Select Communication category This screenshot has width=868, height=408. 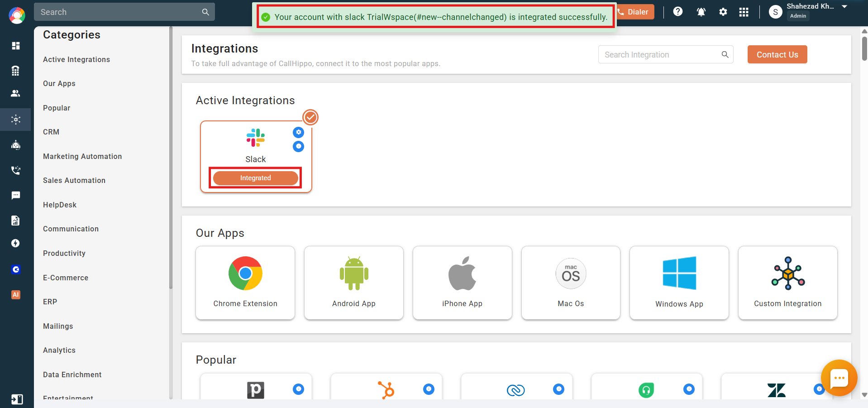coord(71,229)
